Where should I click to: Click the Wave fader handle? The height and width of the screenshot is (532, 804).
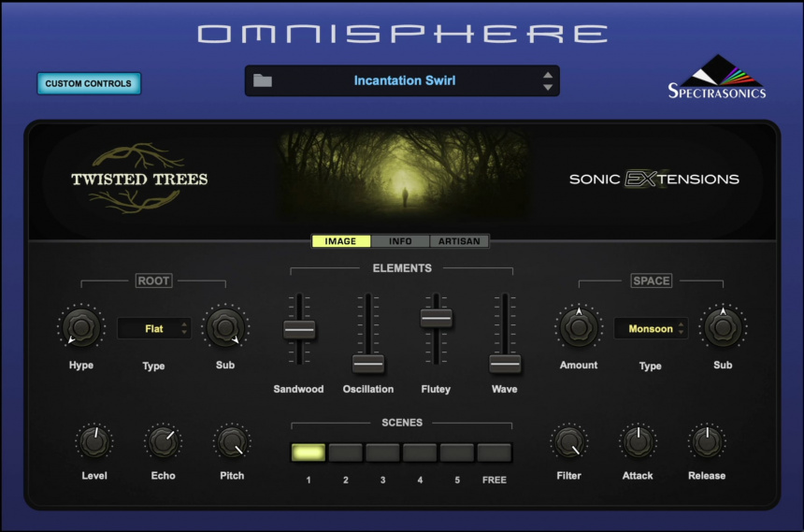point(505,364)
